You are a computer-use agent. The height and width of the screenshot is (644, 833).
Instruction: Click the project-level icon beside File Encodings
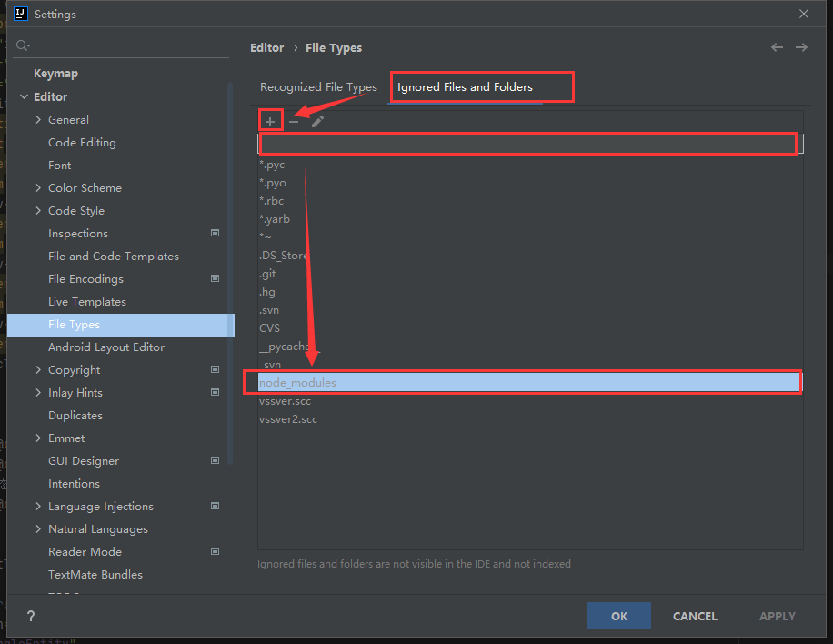tap(216, 278)
